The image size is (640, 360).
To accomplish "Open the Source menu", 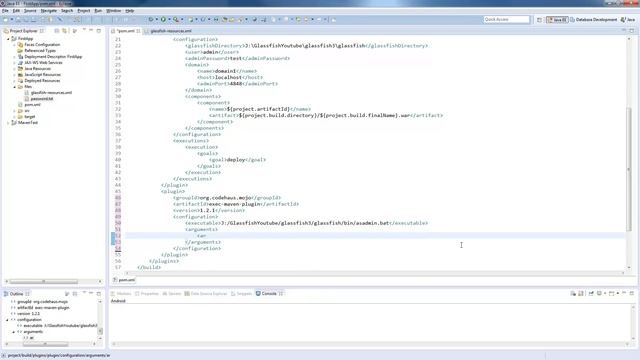I will (x=30, y=11).
